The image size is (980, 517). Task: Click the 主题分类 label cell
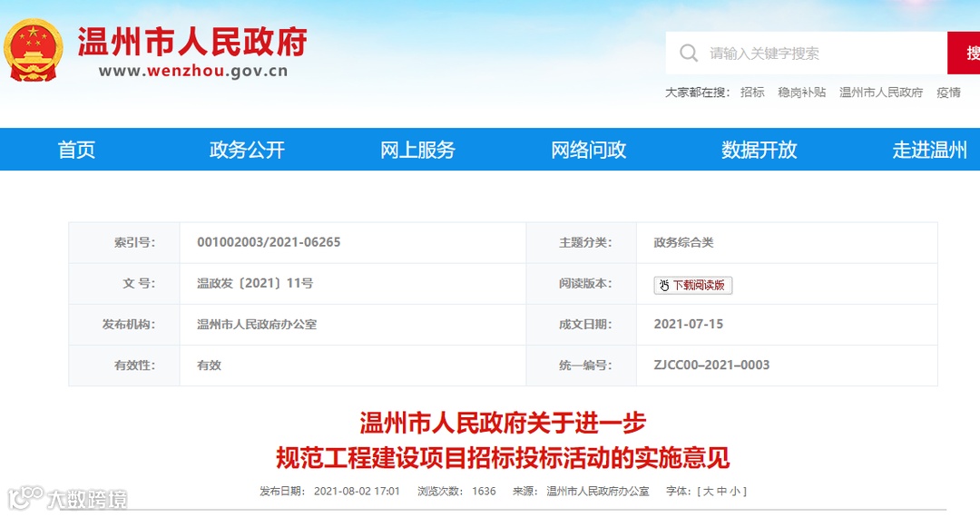click(582, 243)
